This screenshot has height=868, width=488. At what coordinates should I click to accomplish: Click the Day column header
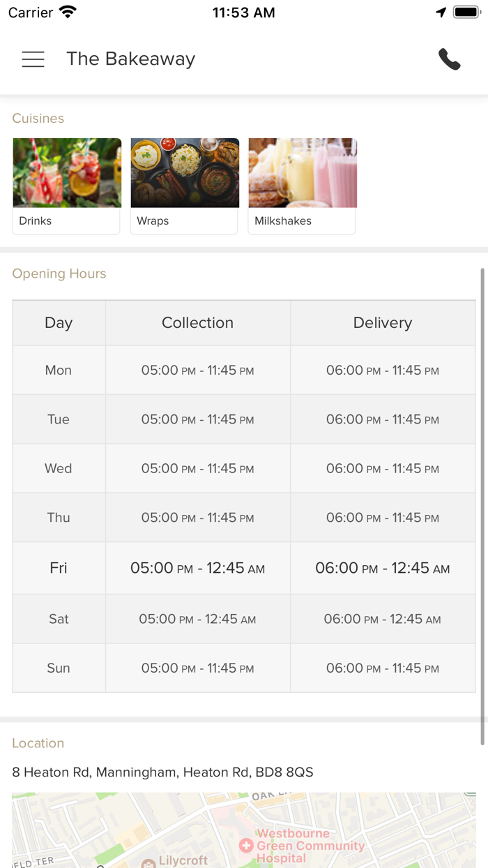click(59, 322)
